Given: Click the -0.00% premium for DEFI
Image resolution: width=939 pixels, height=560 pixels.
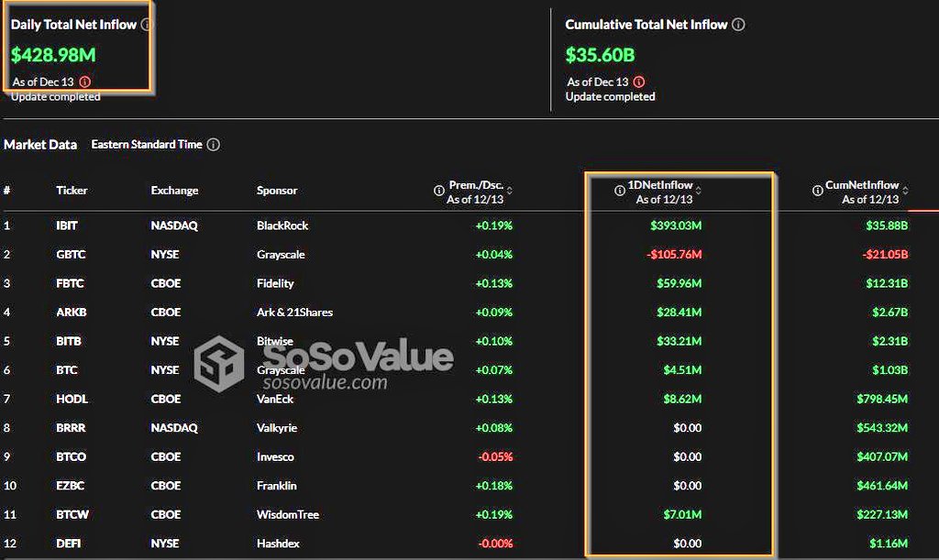Looking at the screenshot, I should point(495,544).
